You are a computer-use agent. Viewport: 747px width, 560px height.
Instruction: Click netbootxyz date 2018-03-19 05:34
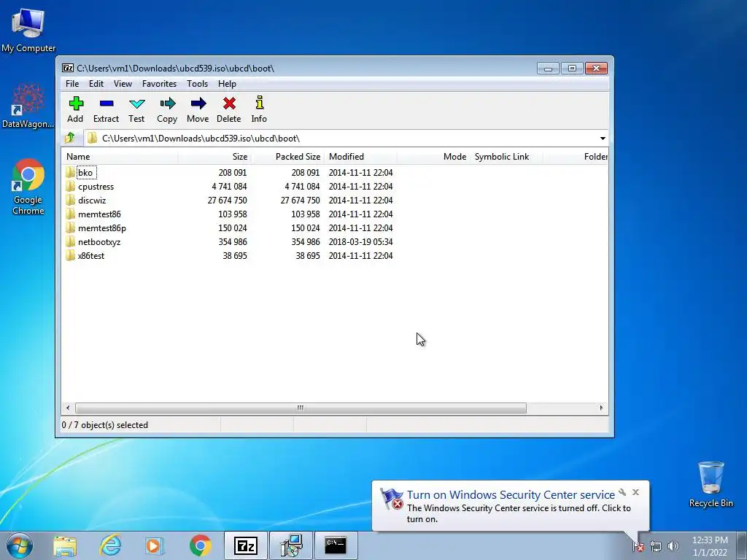click(360, 241)
